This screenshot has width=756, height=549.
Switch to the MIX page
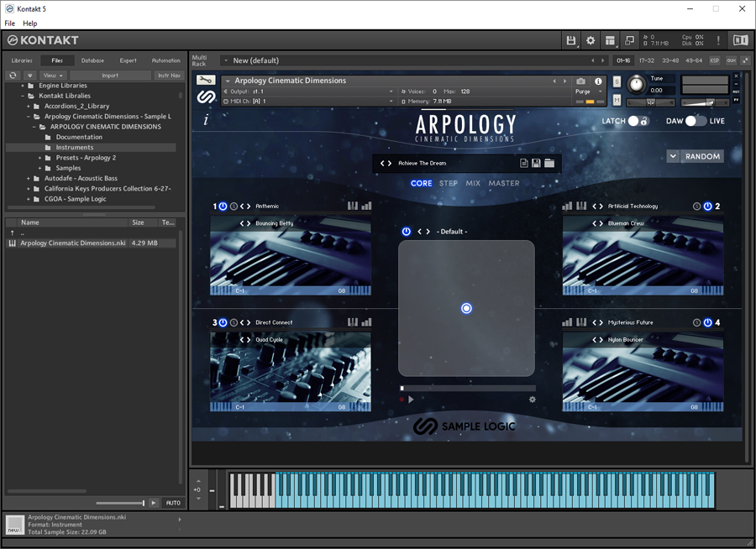(473, 183)
